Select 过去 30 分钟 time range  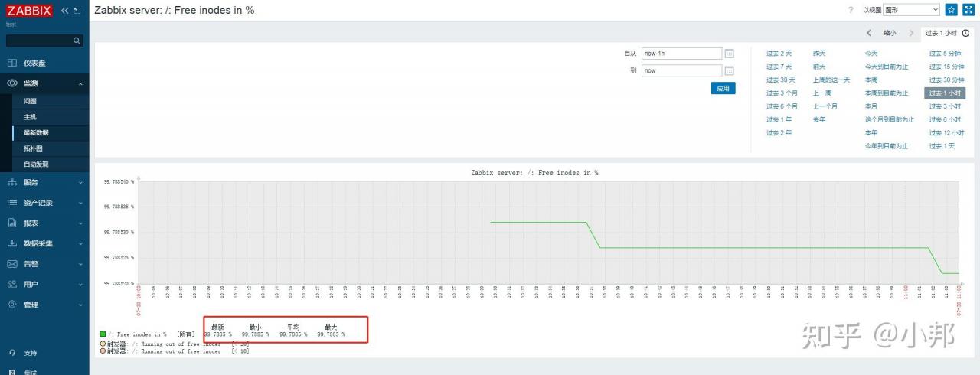946,80
